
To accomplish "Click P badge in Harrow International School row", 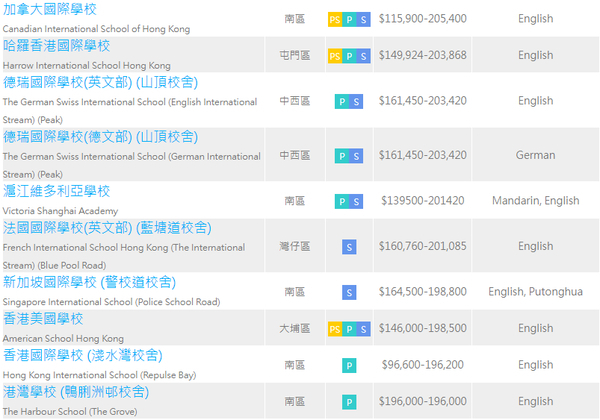I will 349,56.
